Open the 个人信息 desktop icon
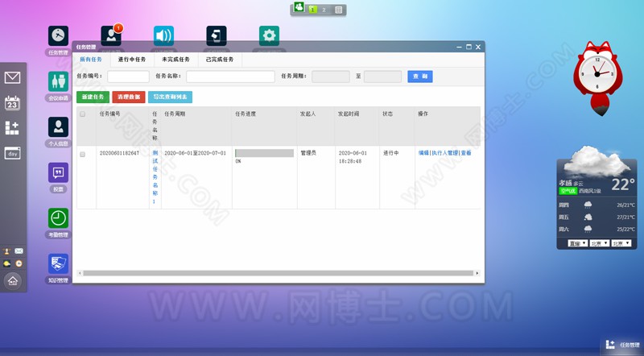Screen dimensions: 644x356 [58, 127]
